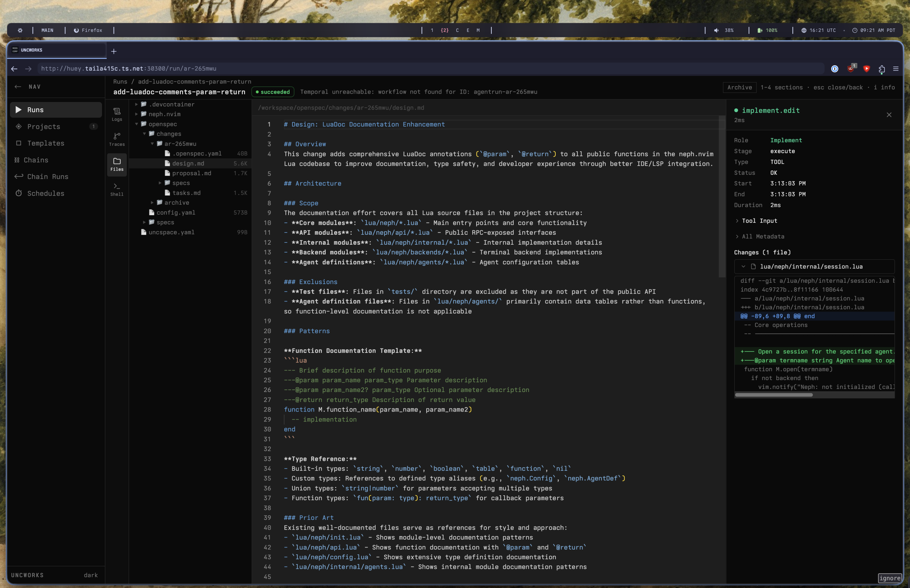Click the MAIN label in top bar
910x588 pixels.
click(47, 30)
